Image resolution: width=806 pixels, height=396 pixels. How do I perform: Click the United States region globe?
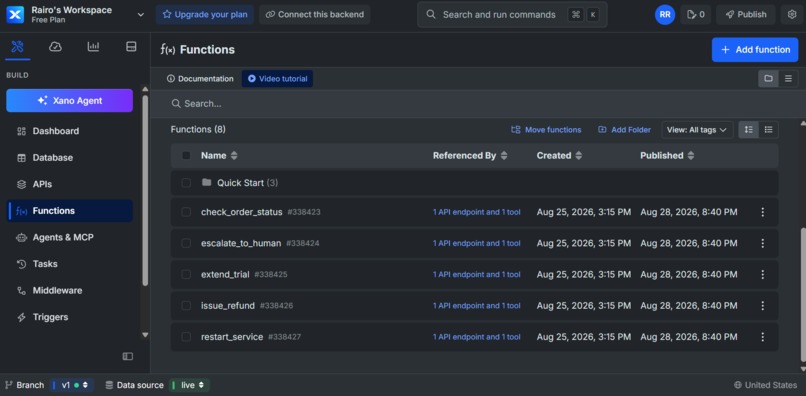[738, 385]
